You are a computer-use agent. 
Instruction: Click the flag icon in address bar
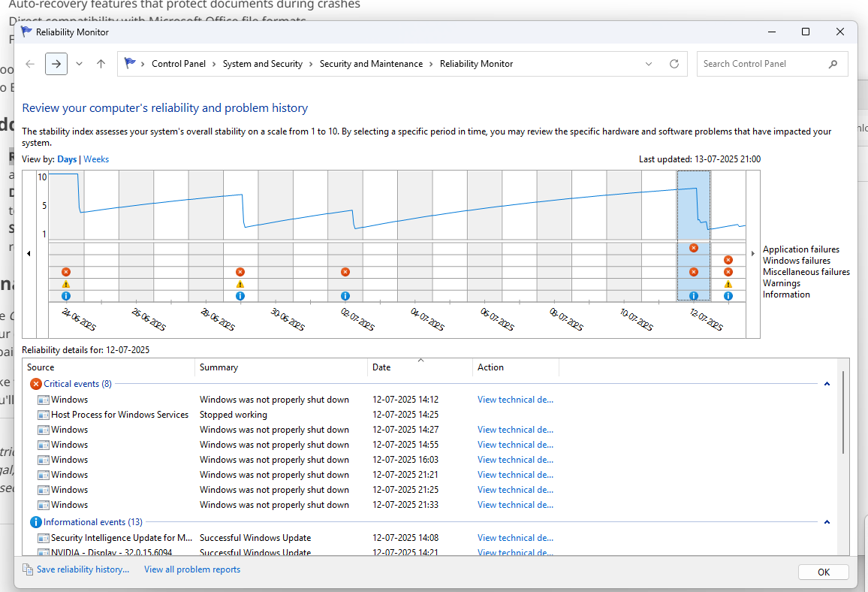[130, 63]
